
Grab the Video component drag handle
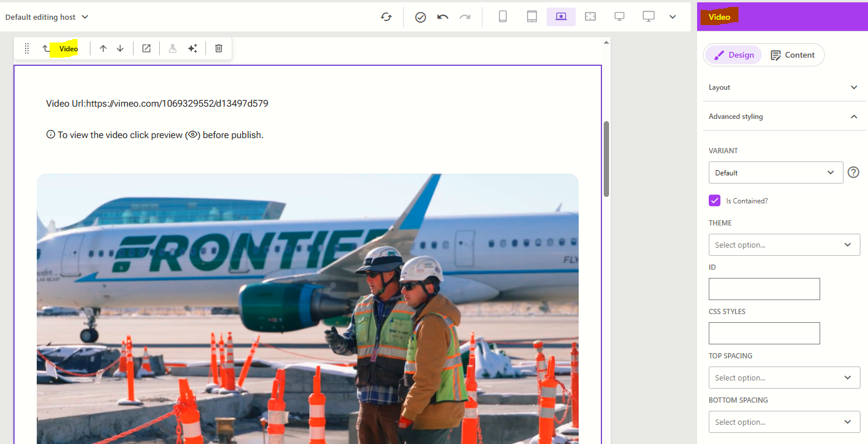click(26, 48)
